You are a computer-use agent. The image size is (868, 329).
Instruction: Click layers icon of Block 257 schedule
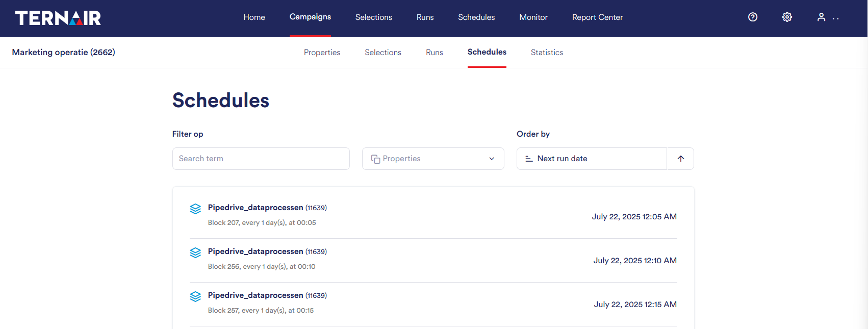(195, 296)
